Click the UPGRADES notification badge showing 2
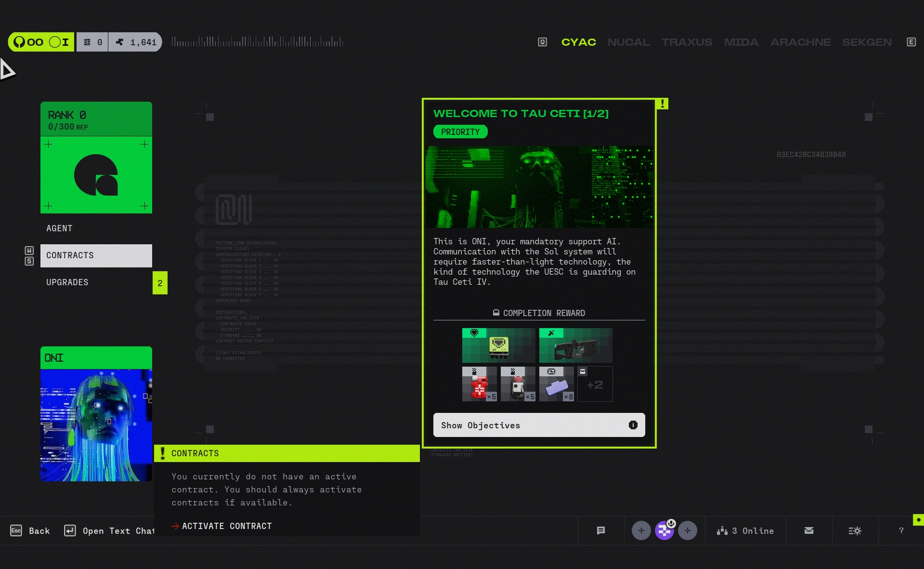 coord(160,283)
